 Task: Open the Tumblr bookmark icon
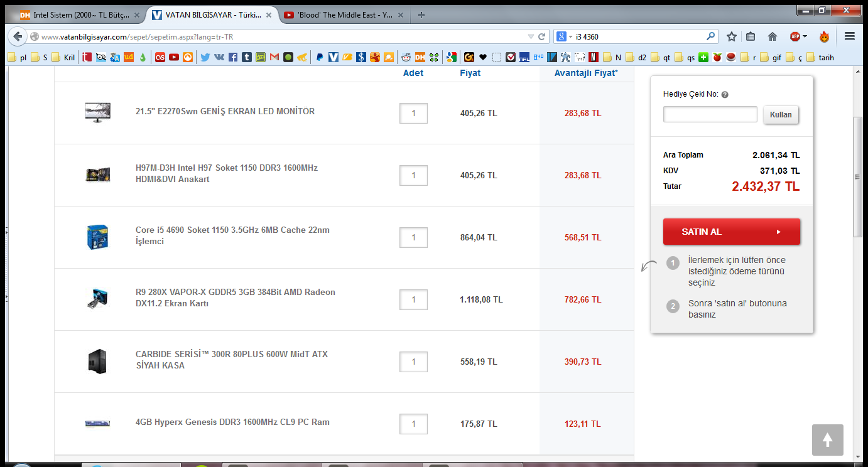(x=247, y=57)
